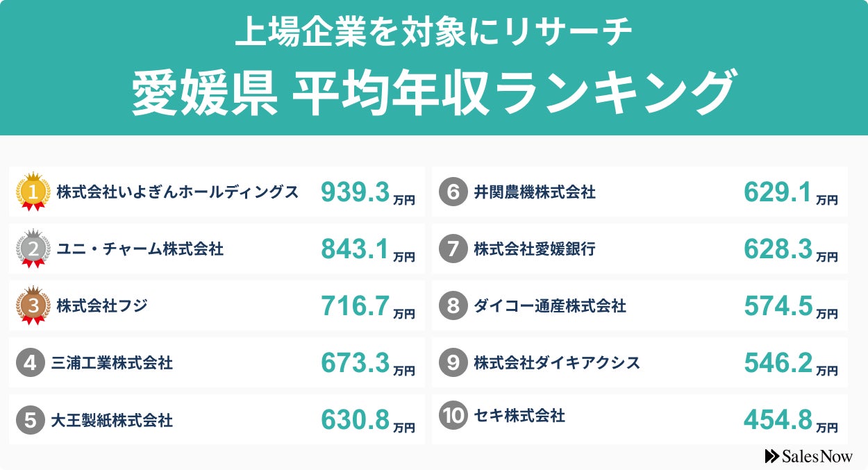Viewport: 868px width, 470px height.
Task: Click the silver rank 2 medal icon
Action: tap(33, 249)
